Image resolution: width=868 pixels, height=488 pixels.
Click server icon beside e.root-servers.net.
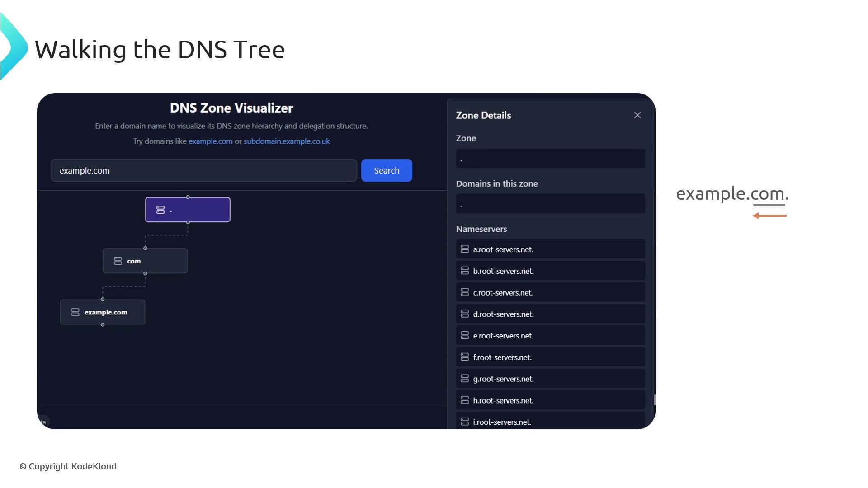tap(465, 335)
